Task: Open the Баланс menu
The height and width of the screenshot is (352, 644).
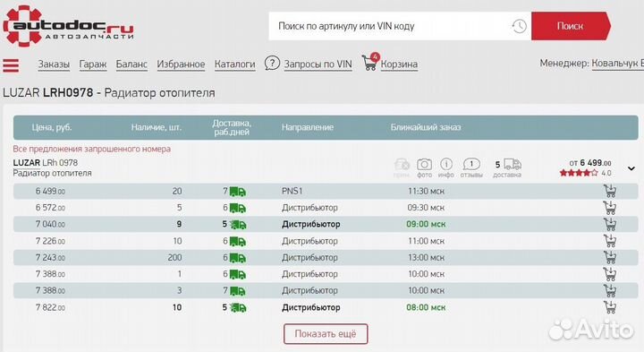Action: pos(131,64)
